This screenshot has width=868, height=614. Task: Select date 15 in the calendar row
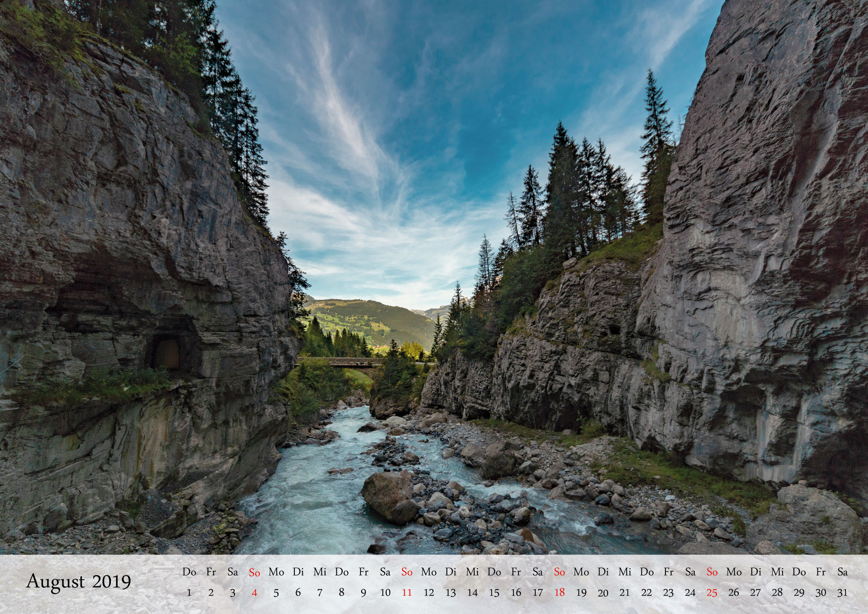pos(494,592)
